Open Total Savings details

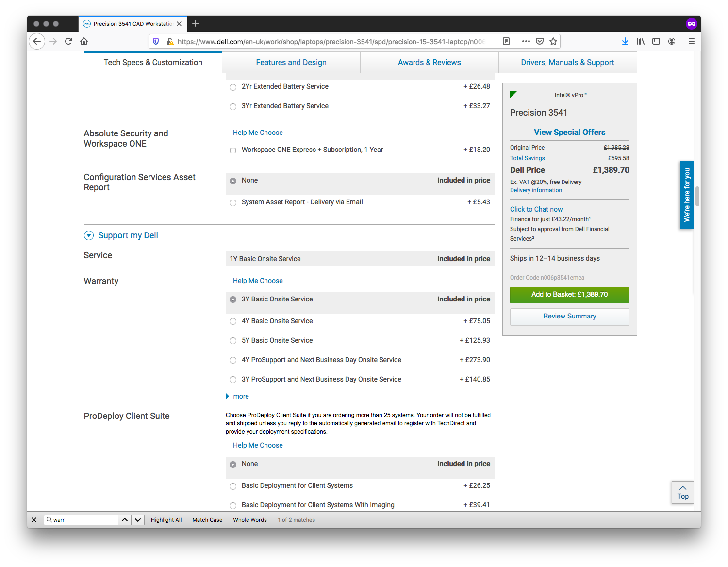click(528, 158)
